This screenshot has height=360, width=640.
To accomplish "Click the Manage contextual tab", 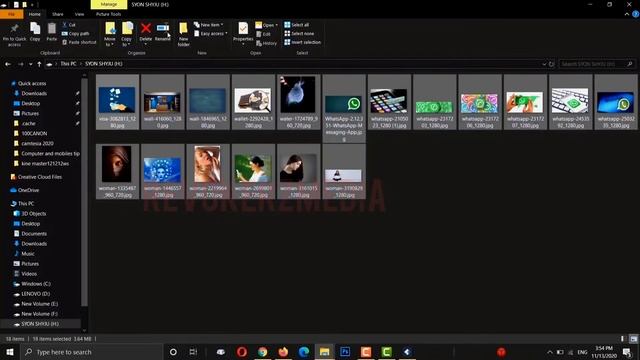I will click(109, 4).
